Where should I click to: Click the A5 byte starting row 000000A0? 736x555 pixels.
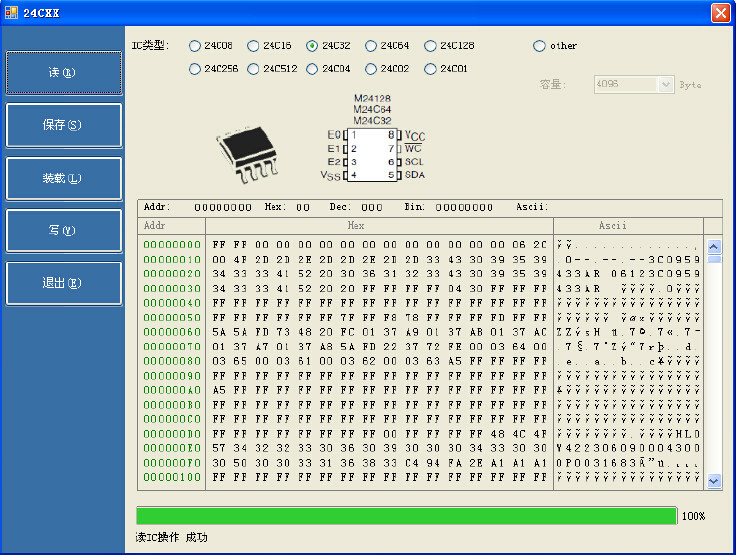(x=219, y=390)
